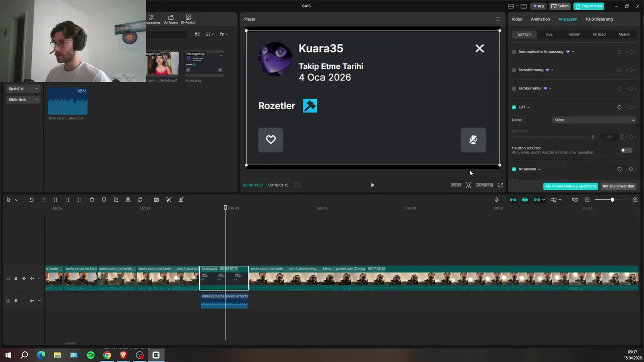Open the selection tool dropdown in the timeline toolbar
The width and height of the screenshot is (644, 362).
[16, 200]
